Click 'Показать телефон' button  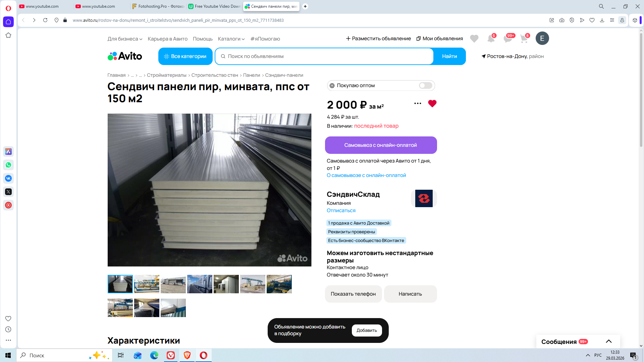353,294
